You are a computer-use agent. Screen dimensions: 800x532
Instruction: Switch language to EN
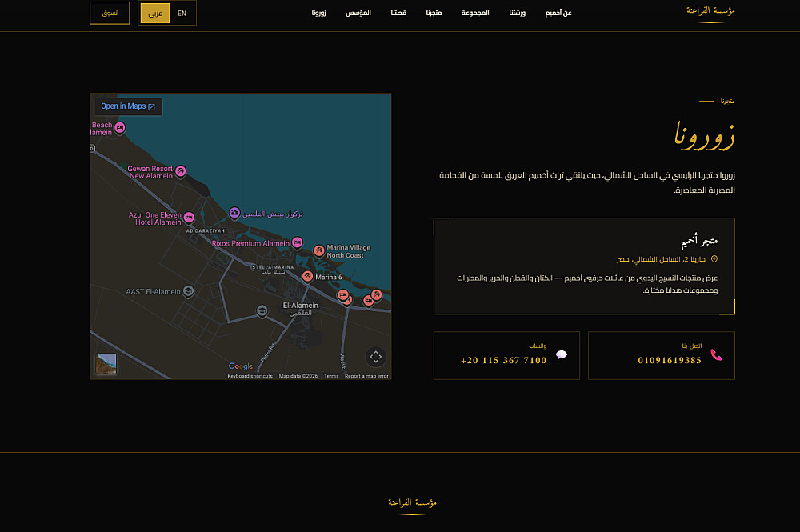pyautogui.click(x=182, y=14)
